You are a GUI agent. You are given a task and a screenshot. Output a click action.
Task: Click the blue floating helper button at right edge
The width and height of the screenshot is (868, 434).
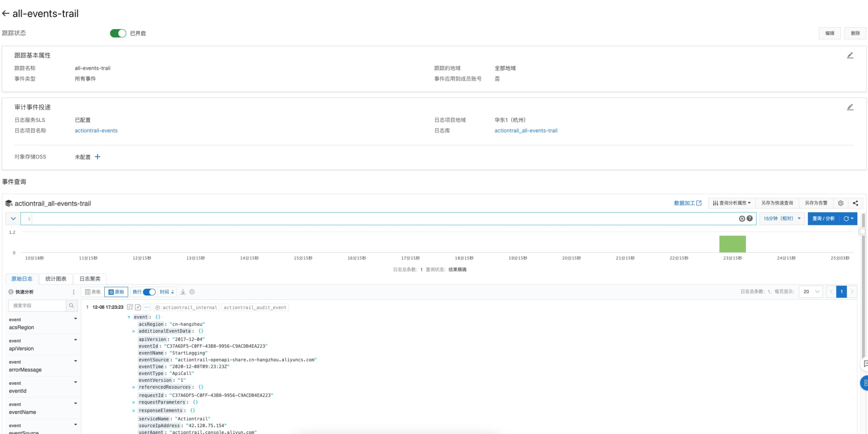(864, 383)
